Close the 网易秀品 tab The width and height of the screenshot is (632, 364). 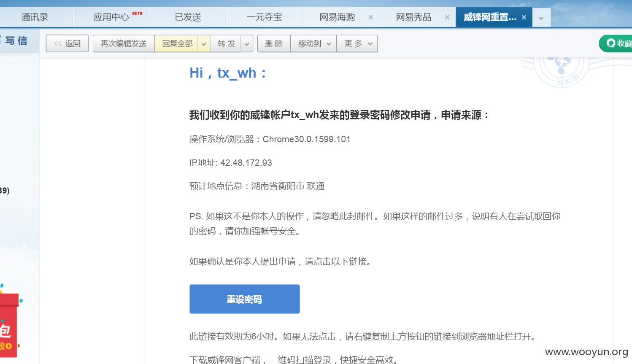pyautogui.click(x=447, y=17)
